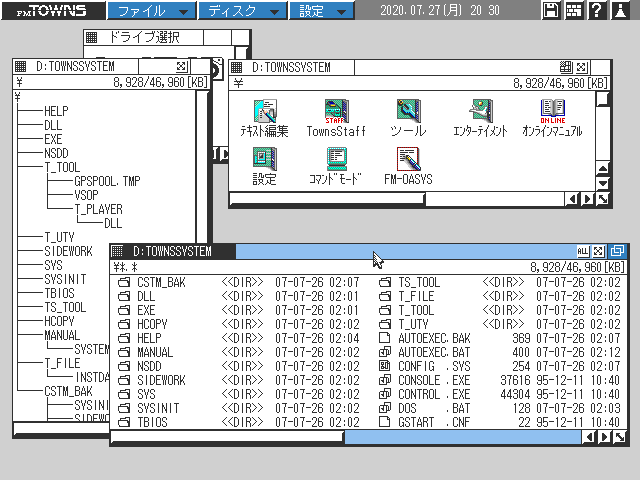Select CSTM_BAK in the directory tree
The width and height of the screenshot is (640, 480).
tap(68, 391)
